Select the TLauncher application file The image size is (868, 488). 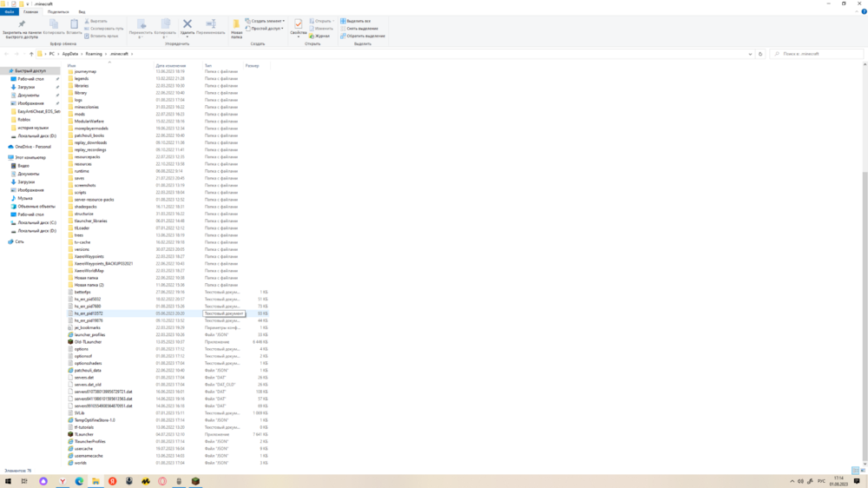pyautogui.click(x=83, y=434)
